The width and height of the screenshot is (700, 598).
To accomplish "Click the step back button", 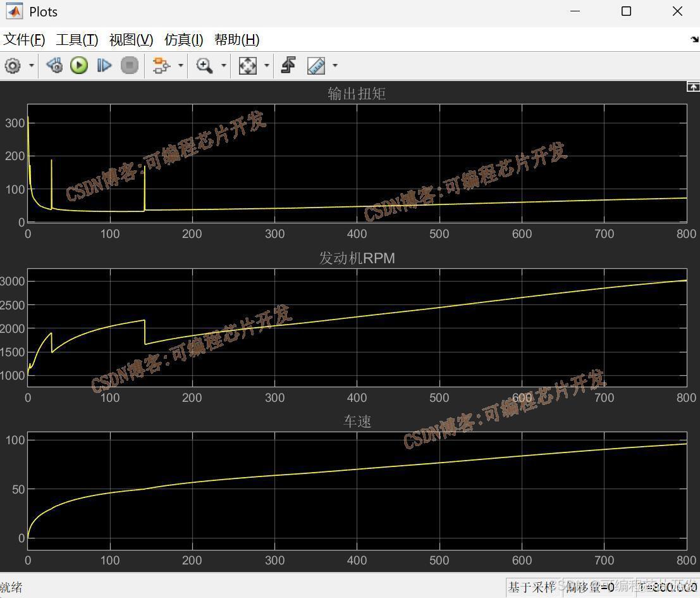I will pos(54,66).
